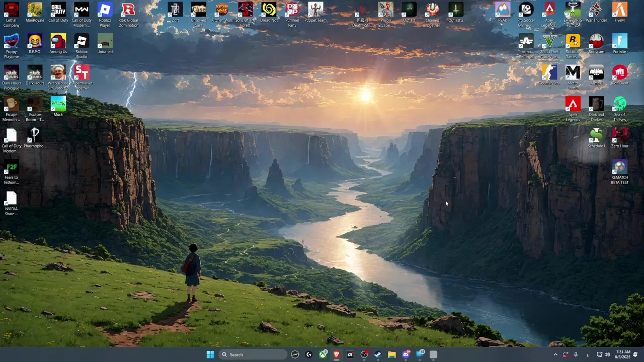Click the Supermarket Together shortcut

82,77
